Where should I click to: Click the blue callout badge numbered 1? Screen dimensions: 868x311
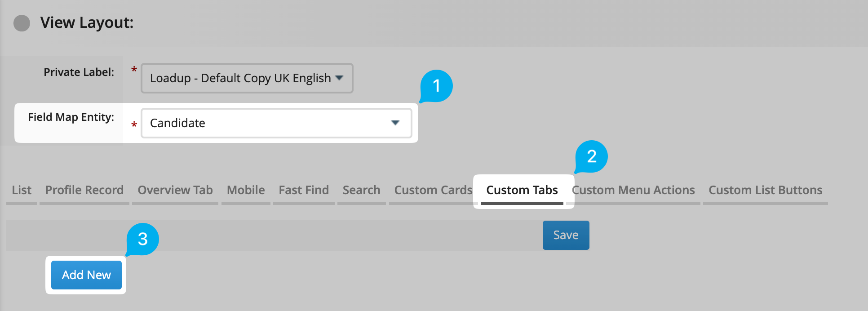436,86
